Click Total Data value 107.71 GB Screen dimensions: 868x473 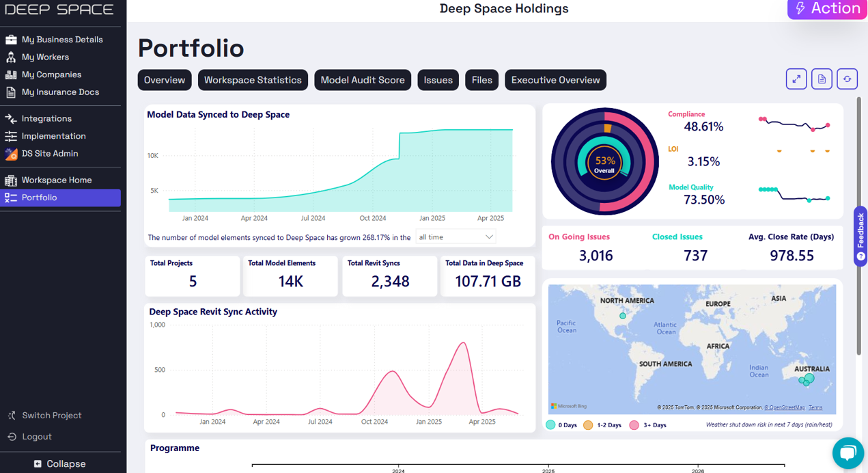[x=488, y=281]
